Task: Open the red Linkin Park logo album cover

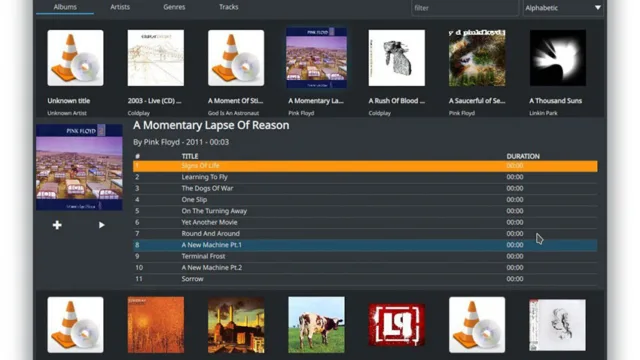Action: pyautogui.click(x=397, y=325)
